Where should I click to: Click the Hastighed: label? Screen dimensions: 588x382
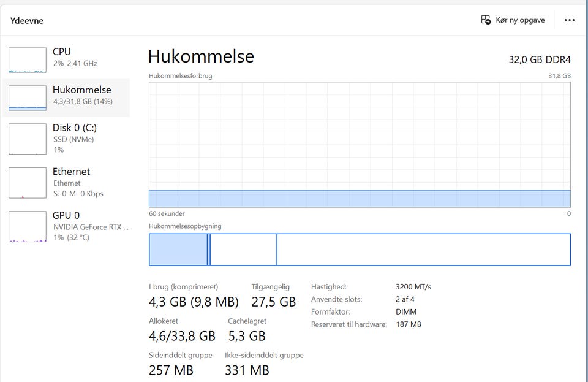click(329, 287)
